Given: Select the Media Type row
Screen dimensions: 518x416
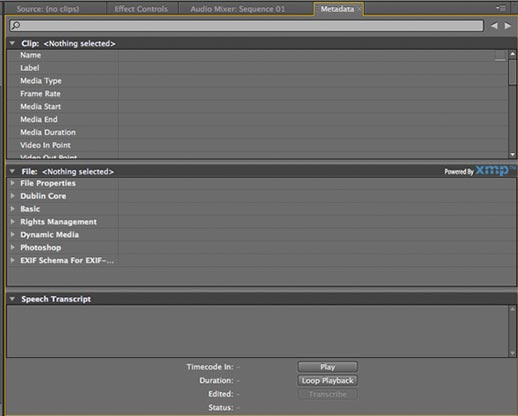Looking at the screenshot, I should coord(257,81).
